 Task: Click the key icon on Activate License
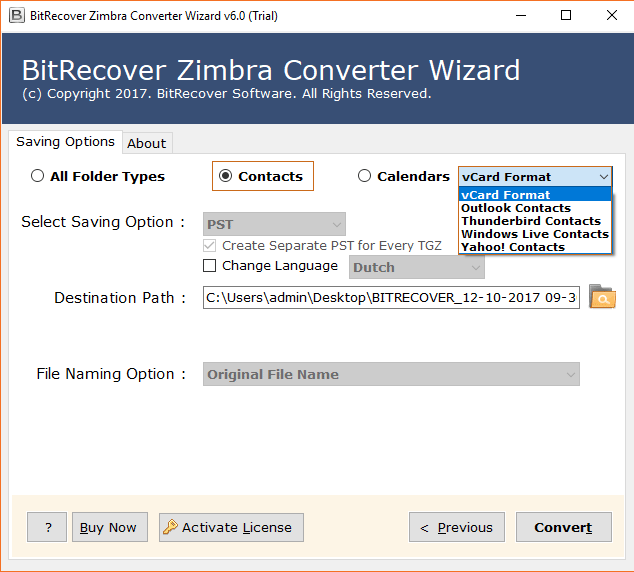(x=170, y=527)
